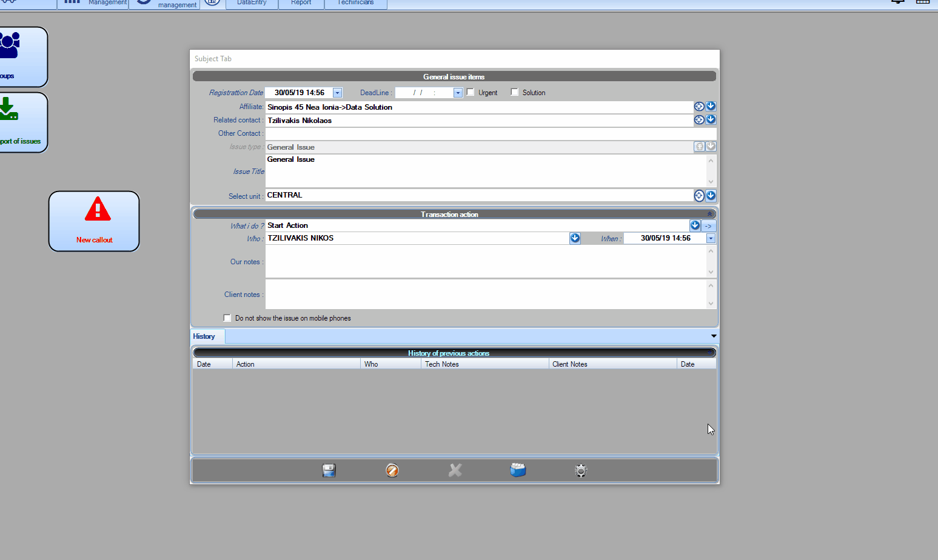Click the search target icon beside Related contact

[699, 120]
